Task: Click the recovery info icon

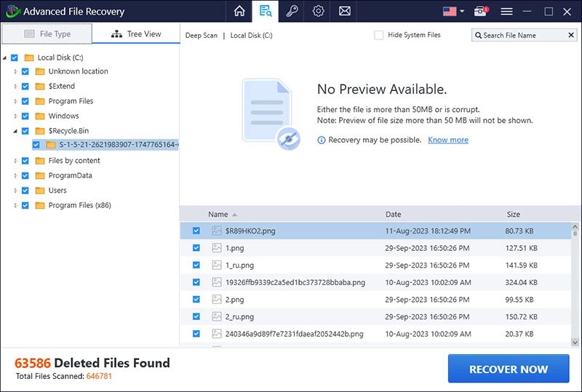Action: [x=322, y=140]
